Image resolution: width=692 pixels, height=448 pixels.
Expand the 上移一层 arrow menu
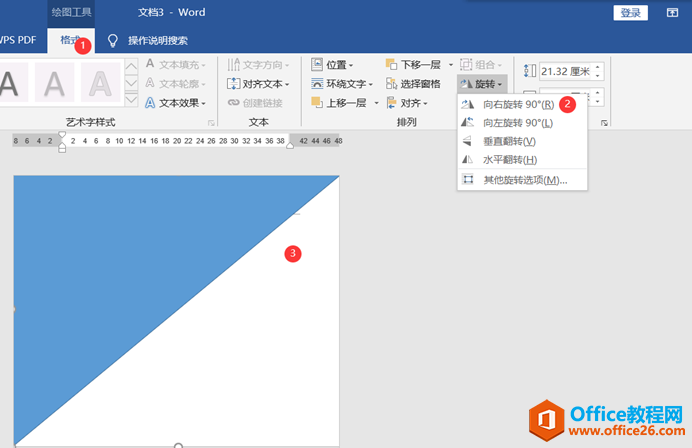(x=376, y=103)
